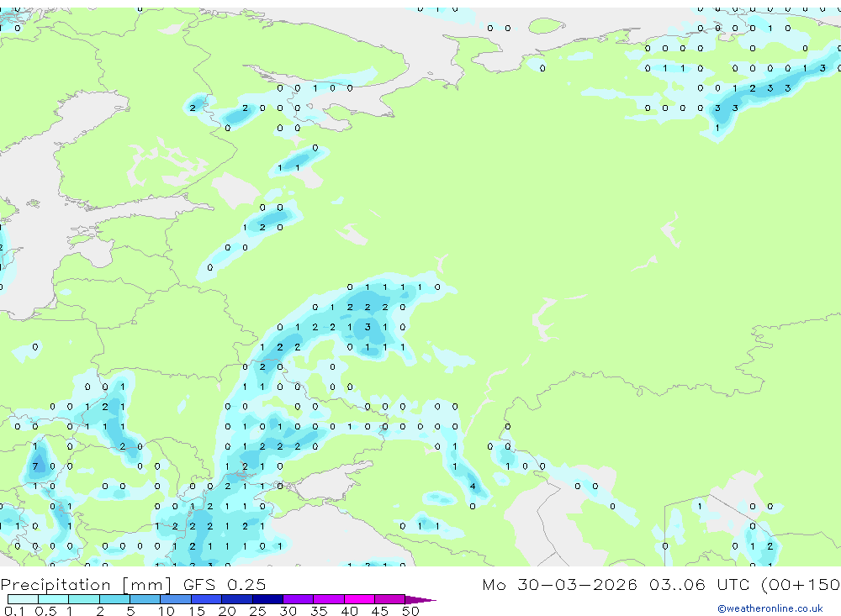The image size is (841, 616).
Task: Click the 15 legend scale label
Action: click(x=197, y=611)
